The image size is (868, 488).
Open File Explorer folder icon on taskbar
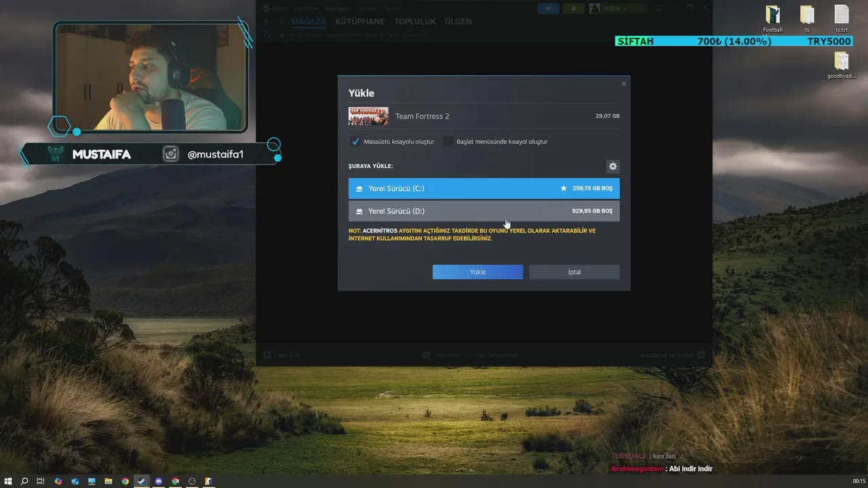point(108,481)
